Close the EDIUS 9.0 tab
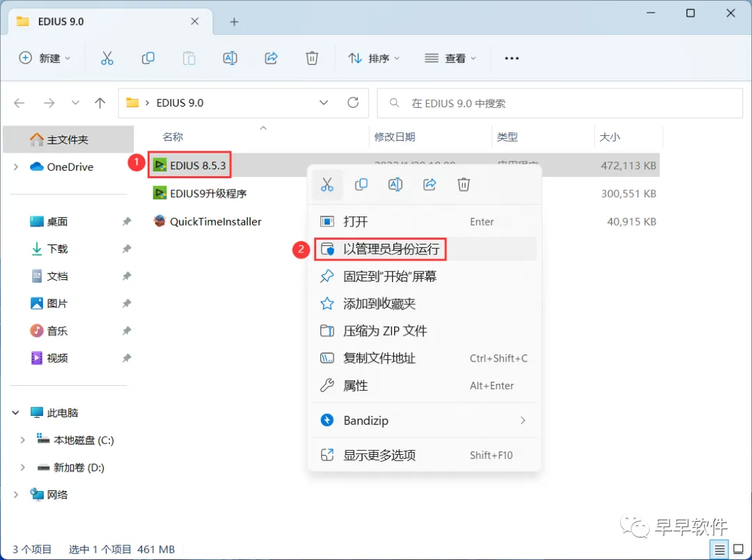752x560 pixels. (x=195, y=21)
